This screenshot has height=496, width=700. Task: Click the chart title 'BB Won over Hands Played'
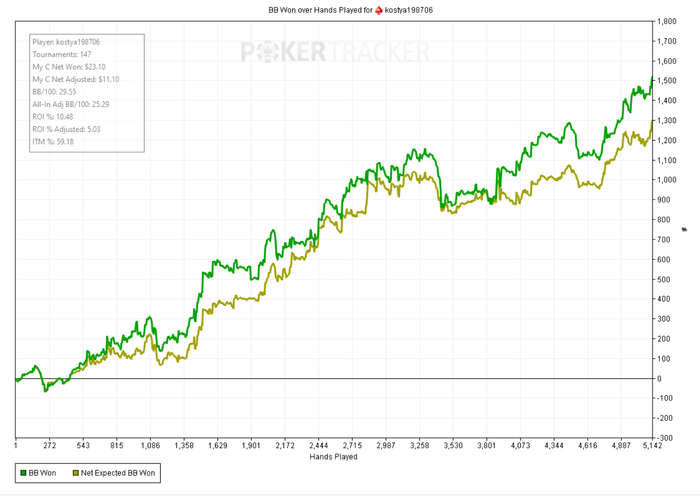tap(315, 10)
